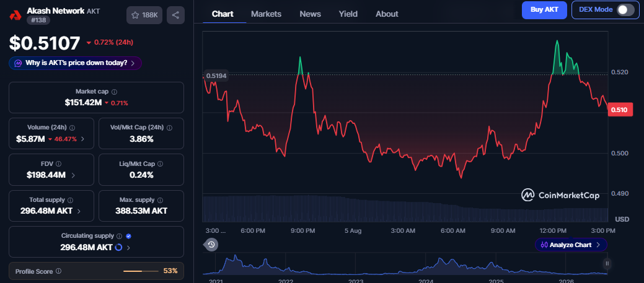The image size is (644, 283).
Task: Click the USD currency label on chart
Action: tap(623, 219)
